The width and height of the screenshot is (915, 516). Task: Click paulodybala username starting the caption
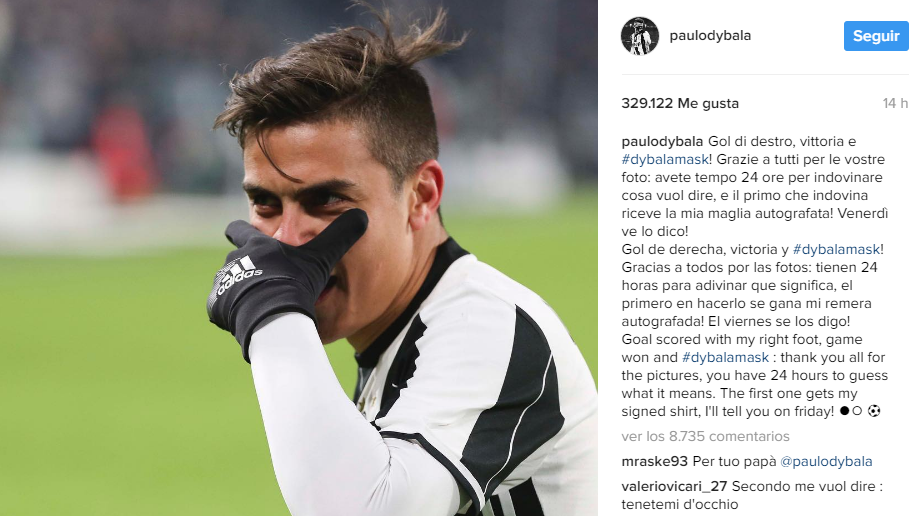(662, 141)
